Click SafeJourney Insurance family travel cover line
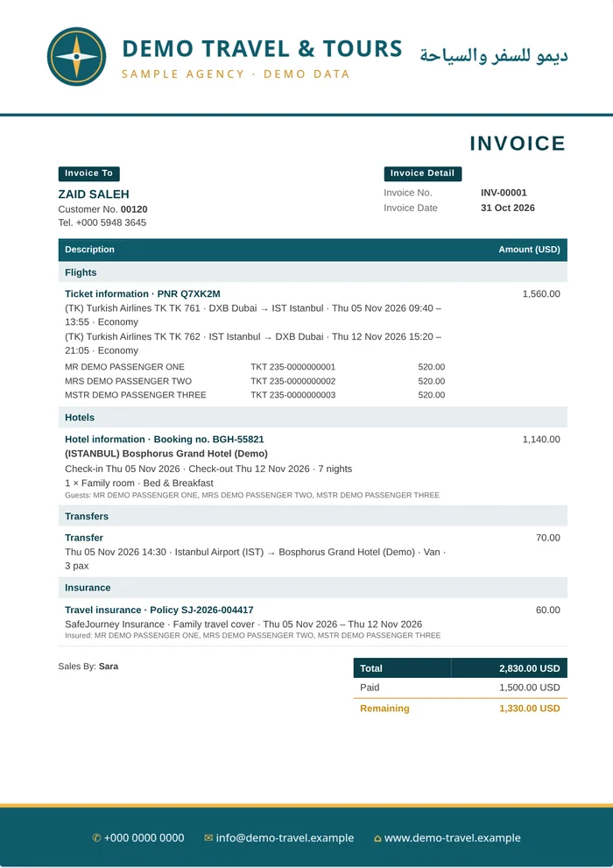The image size is (613, 868). point(243,625)
